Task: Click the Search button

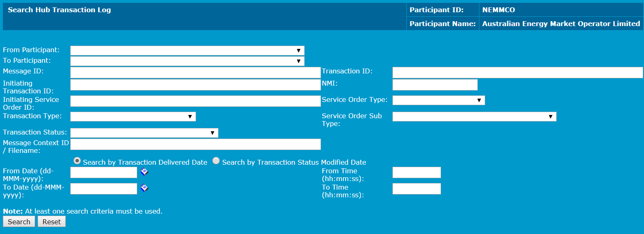Action: point(19,222)
